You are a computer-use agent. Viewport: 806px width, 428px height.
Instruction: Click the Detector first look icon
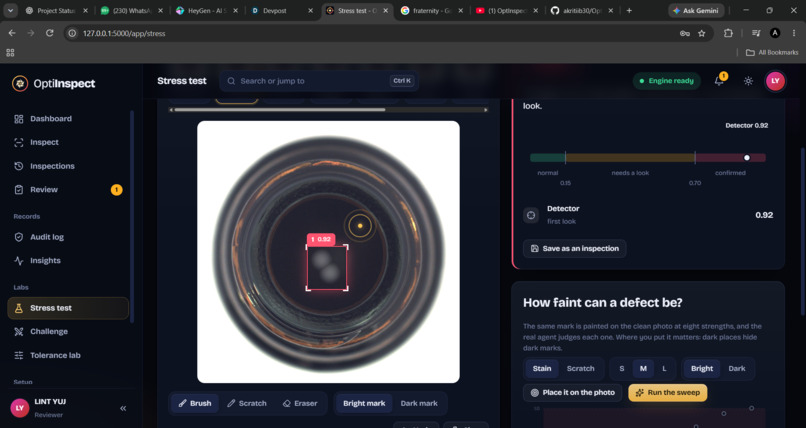pyautogui.click(x=531, y=215)
